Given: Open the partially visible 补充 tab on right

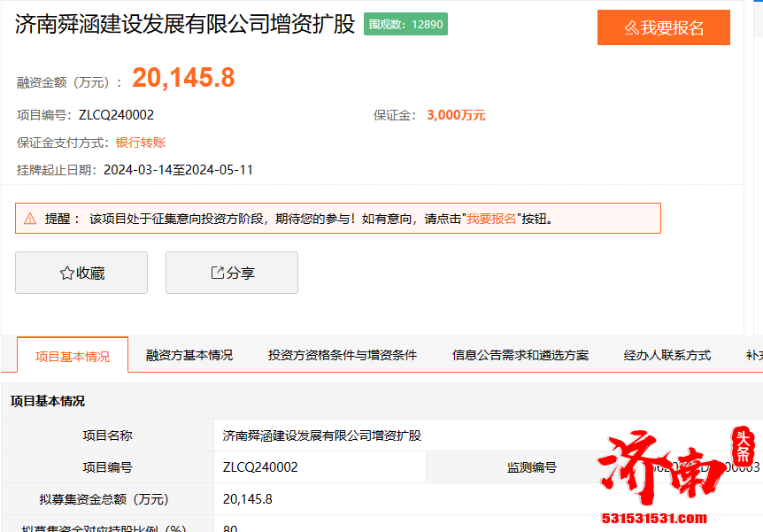Looking at the screenshot, I should point(755,354).
